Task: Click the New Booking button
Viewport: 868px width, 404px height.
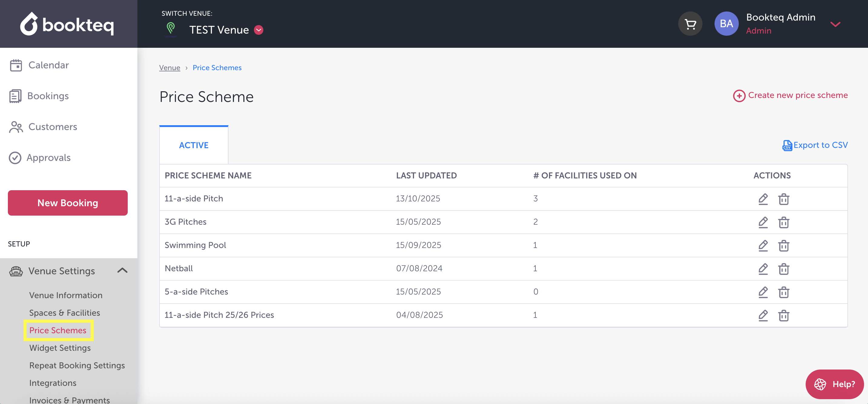Action: 68,203
